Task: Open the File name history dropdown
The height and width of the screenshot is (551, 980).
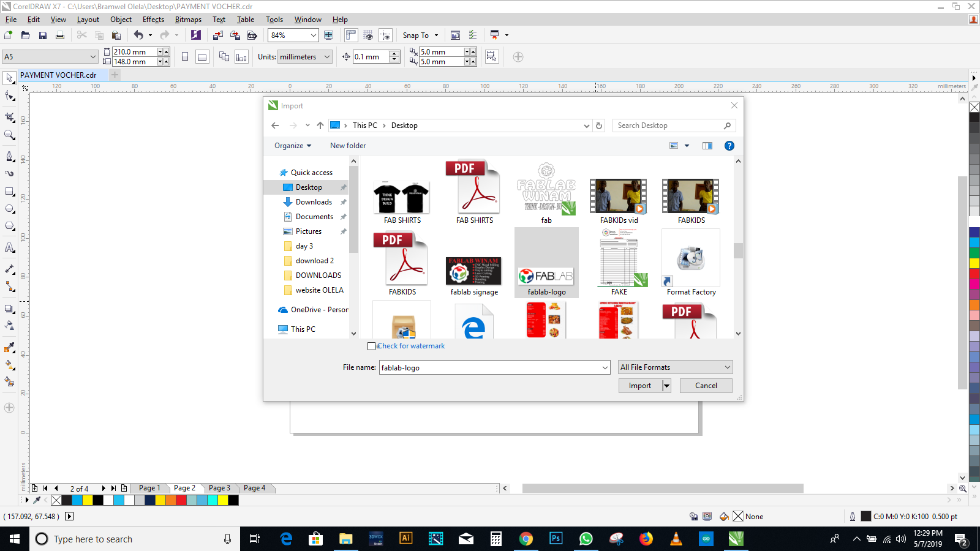Action: tap(605, 367)
